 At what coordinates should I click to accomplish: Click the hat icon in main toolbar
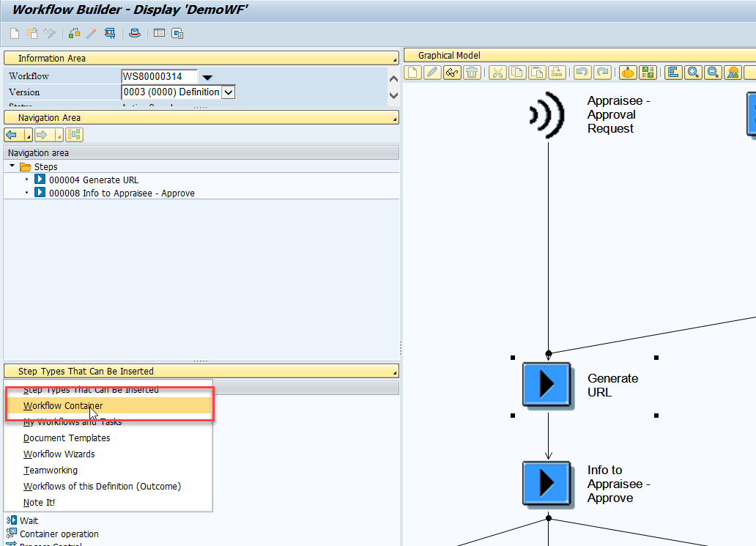pos(135,33)
